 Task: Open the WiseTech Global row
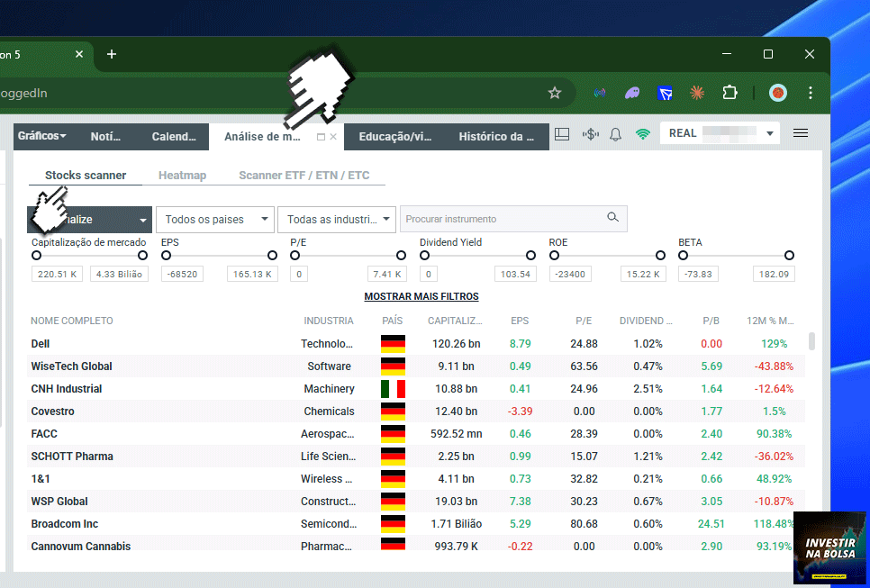coord(416,366)
